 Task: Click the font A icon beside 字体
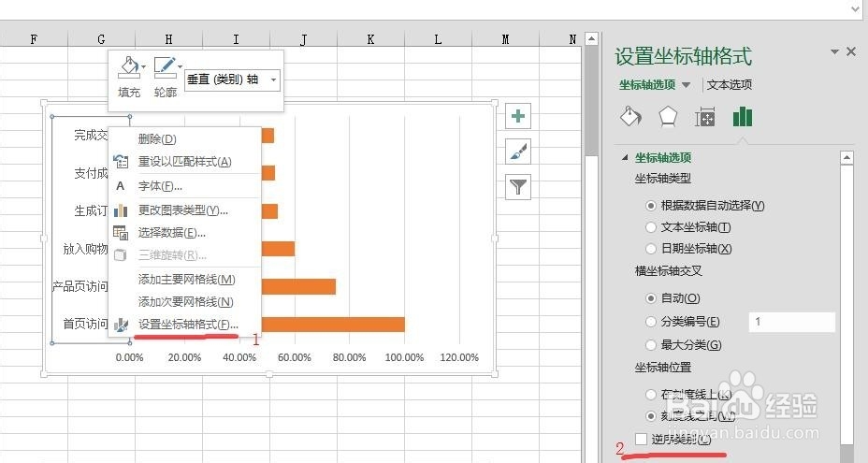120,186
